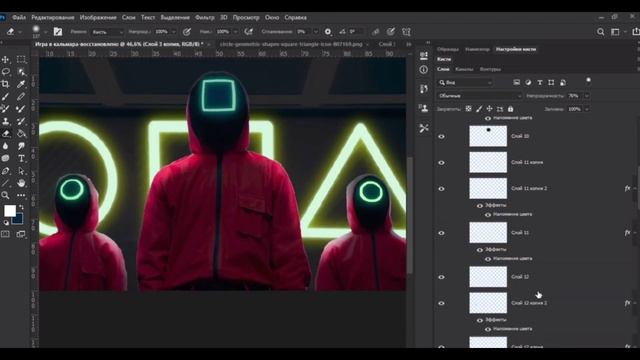Collapse effects of Слой 11 копия 2

[635, 189]
